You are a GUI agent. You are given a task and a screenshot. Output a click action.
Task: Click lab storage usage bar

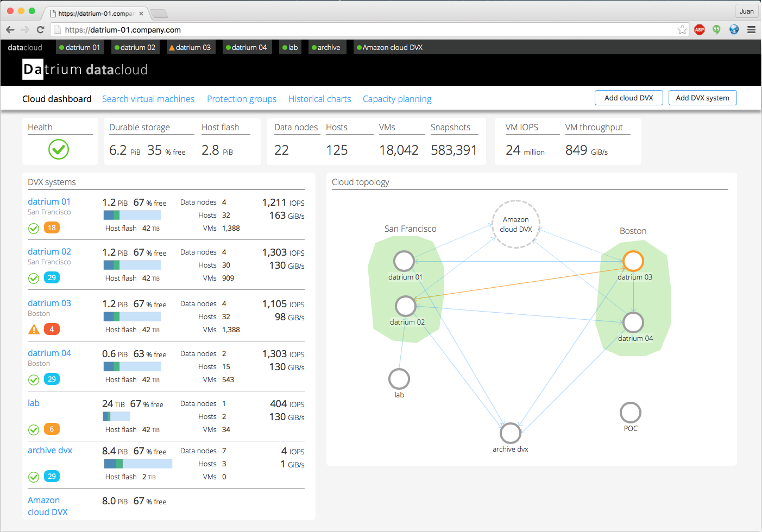116,416
